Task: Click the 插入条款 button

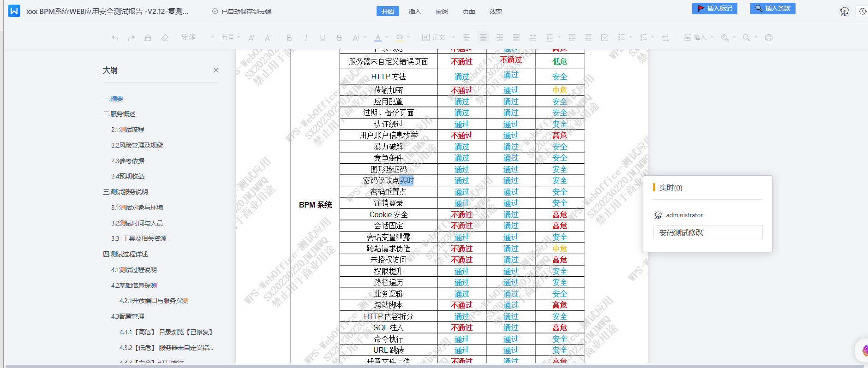Action: pos(772,8)
